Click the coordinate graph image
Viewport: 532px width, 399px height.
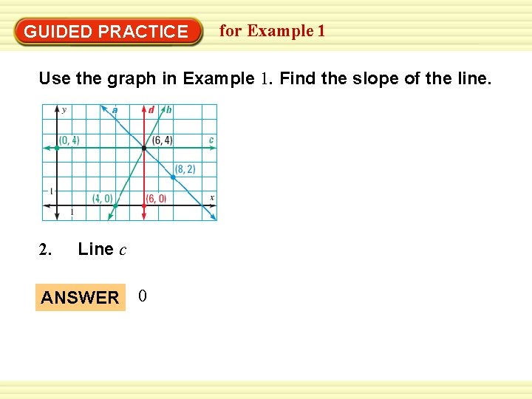[129, 163]
